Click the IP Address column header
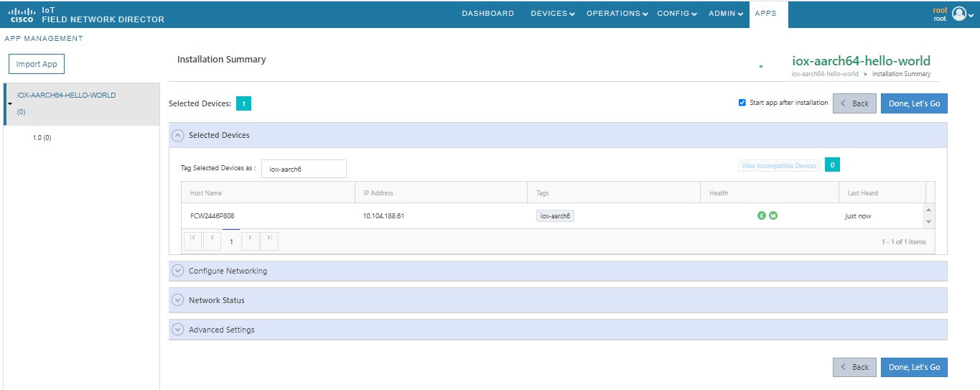 pos(441,192)
